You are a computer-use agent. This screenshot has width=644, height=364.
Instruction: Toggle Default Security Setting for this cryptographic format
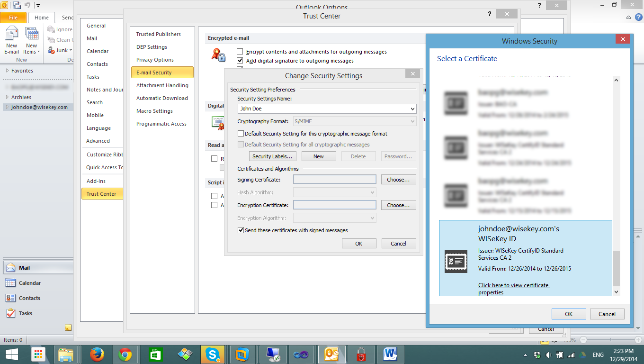click(x=241, y=134)
